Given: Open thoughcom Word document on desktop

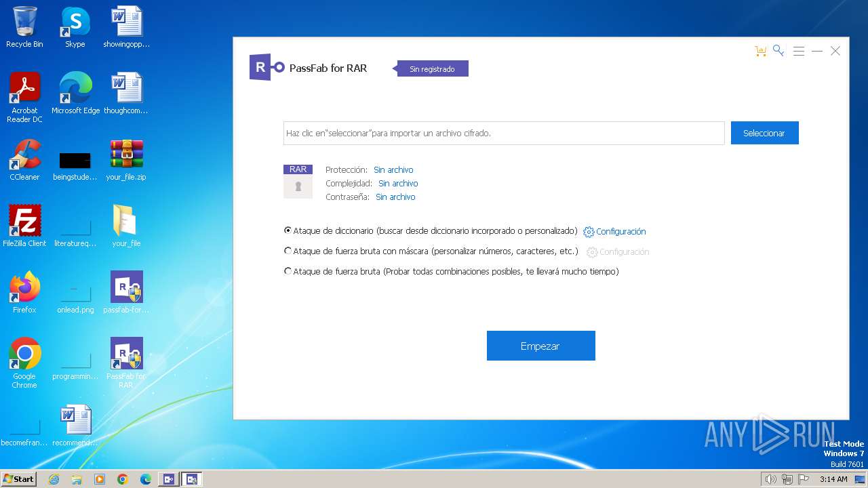Looking at the screenshot, I should point(126,94).
